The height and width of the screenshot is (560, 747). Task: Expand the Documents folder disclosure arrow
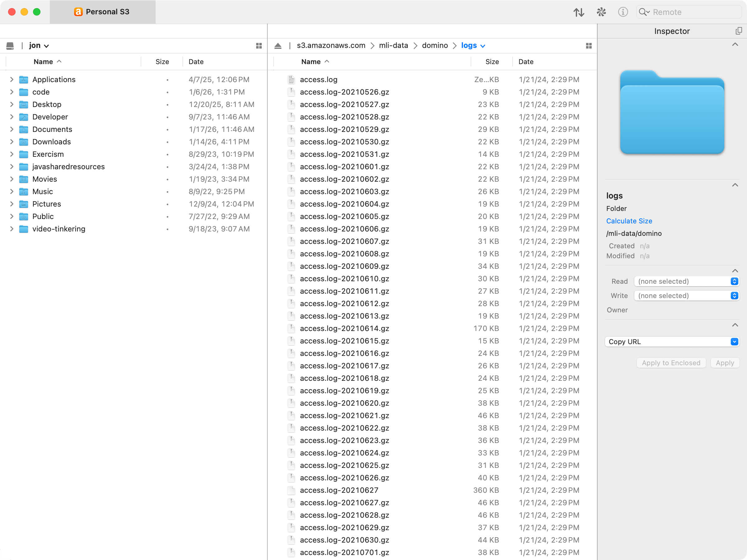coord(12,129)
